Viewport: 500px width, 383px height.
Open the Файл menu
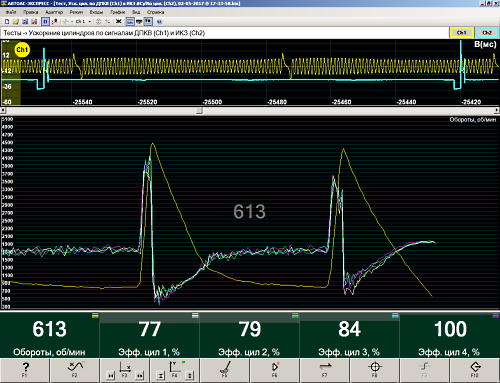pyautogui.click(x=11, y=12)
